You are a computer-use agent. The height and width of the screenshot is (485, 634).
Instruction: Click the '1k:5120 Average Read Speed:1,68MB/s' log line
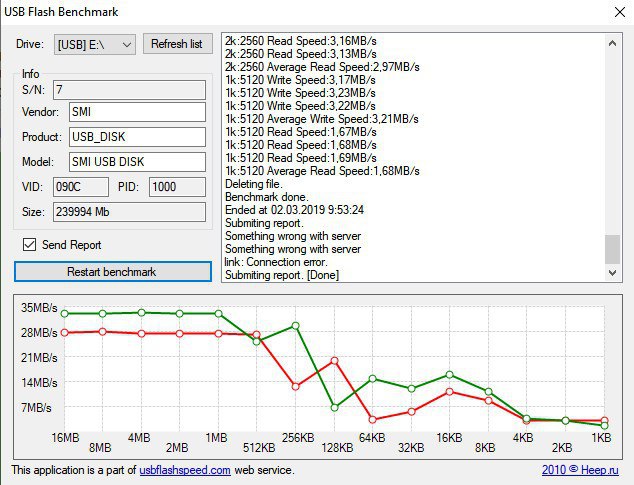pos(322,171)
